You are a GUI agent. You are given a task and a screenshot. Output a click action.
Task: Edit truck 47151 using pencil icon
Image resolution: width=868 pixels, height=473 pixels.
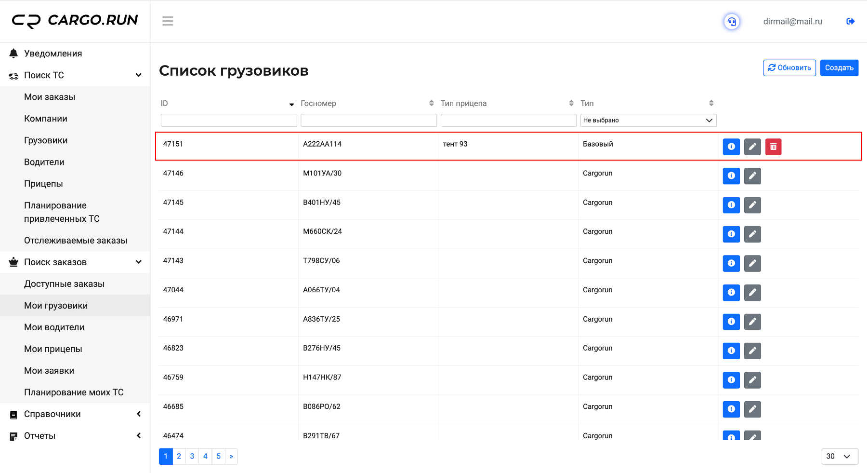tap(752, 147)
